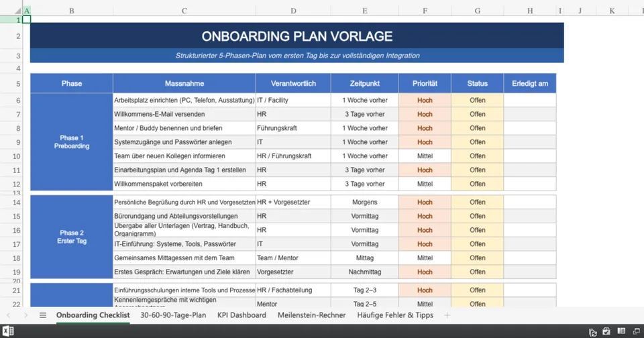Click Willkommens-E-Mail versenden cell
Screen dimensions: 644x338
[x=184, y=114]
